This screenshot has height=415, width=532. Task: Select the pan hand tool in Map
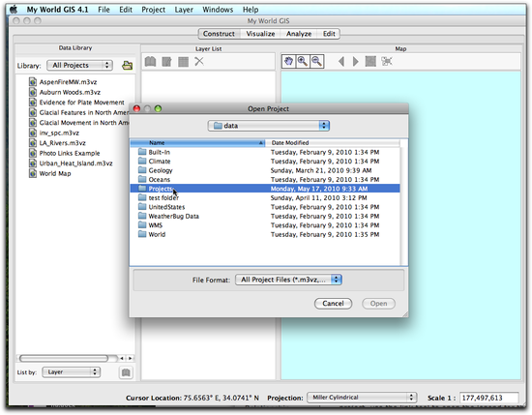[x=288, y=61]
